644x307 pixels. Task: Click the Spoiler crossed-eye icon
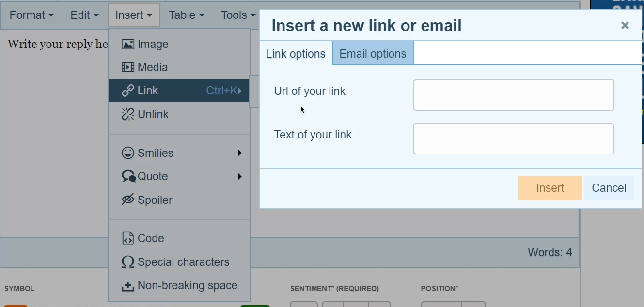coord(127,200)
